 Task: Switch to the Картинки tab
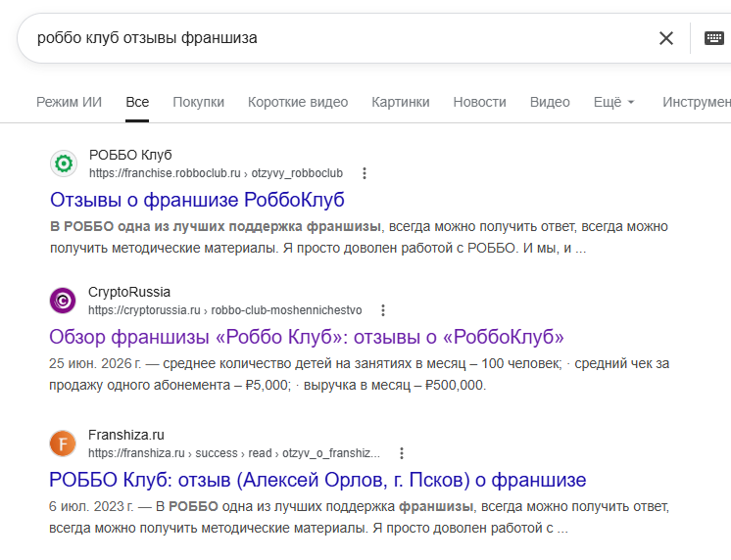[401, 102]
